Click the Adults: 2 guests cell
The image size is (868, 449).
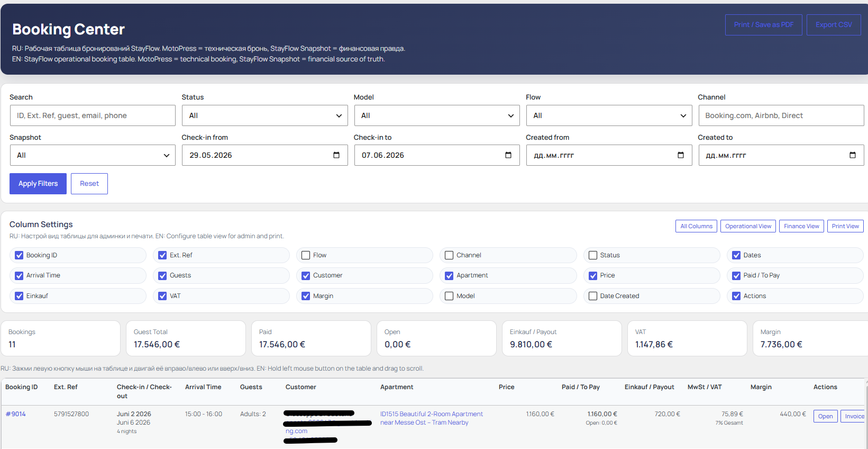pos(253,414)
